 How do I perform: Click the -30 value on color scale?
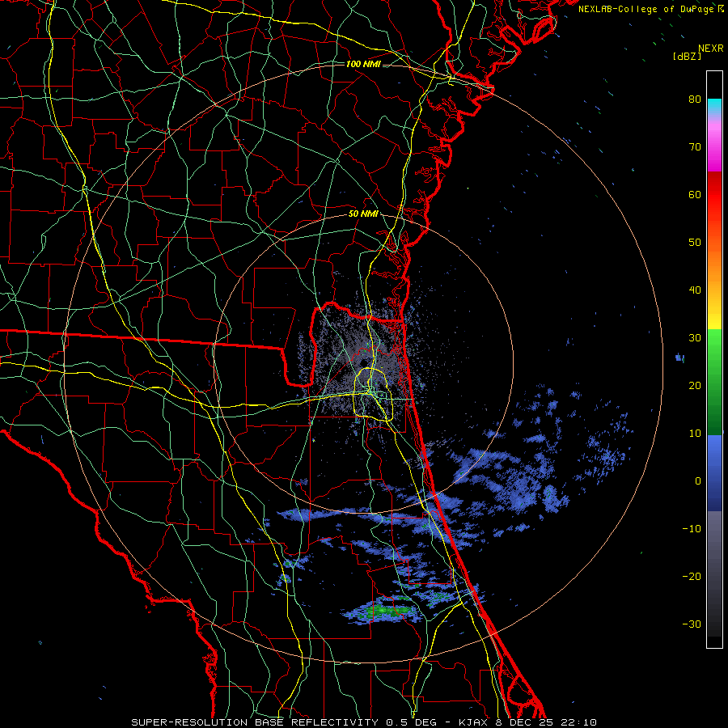pos(692,624)
